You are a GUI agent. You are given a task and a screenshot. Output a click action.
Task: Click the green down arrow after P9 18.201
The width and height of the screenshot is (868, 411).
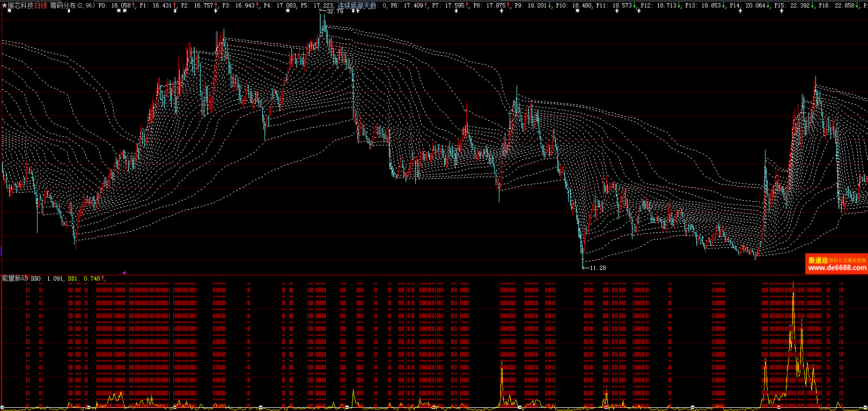(550, 5)
